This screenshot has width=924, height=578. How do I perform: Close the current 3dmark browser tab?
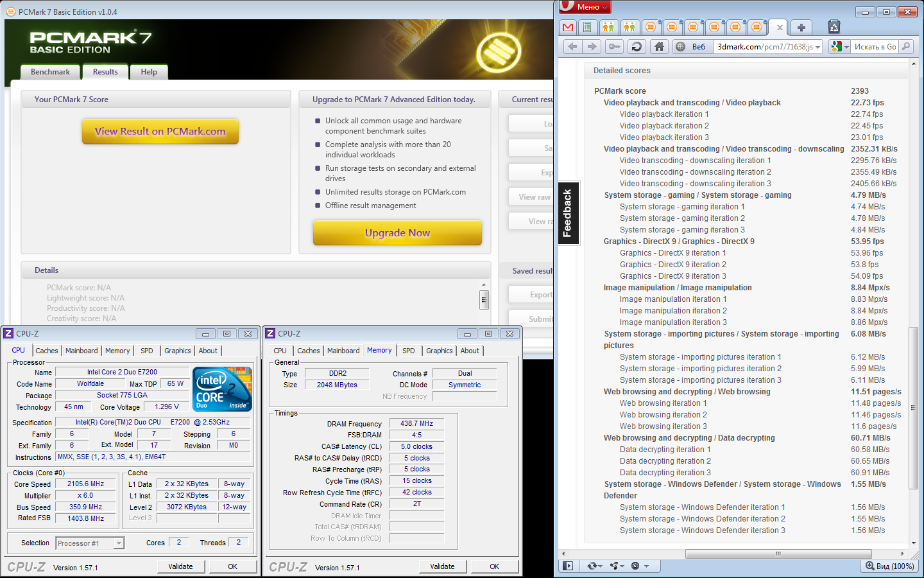pyautogui.click(x=780, y=28)
